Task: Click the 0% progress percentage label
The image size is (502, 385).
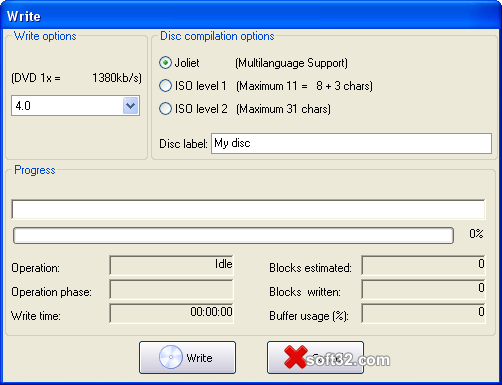Action: [476, 234]
